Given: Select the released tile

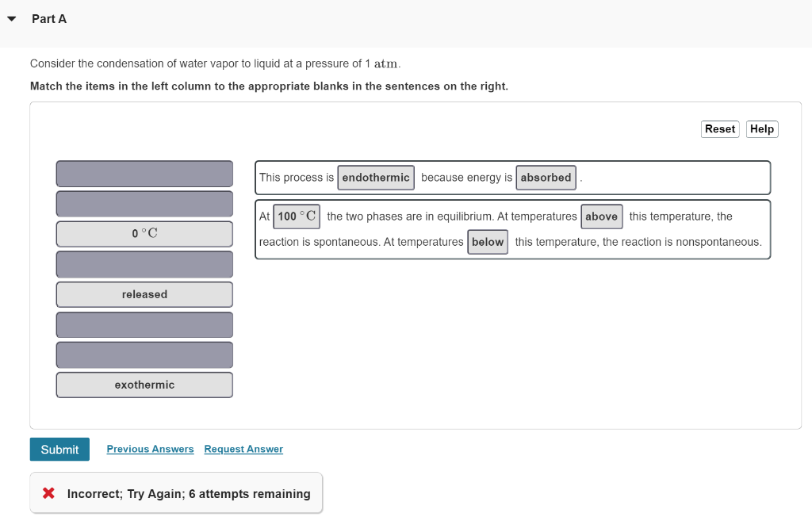Looking at the screenshot, I should [144, 294].
